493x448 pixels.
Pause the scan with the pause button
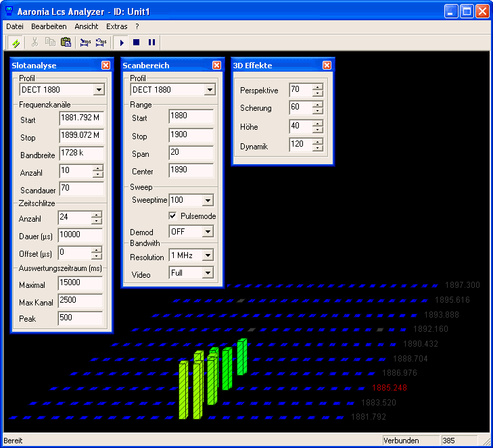pyautogui.click(x=152, y=42)
